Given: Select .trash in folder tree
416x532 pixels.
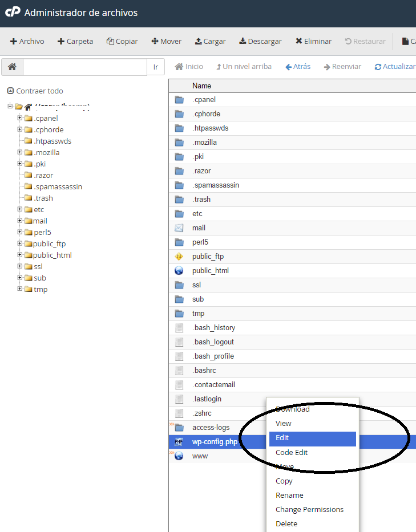Looking at the screenshot, I should click(x=43, y=198).
